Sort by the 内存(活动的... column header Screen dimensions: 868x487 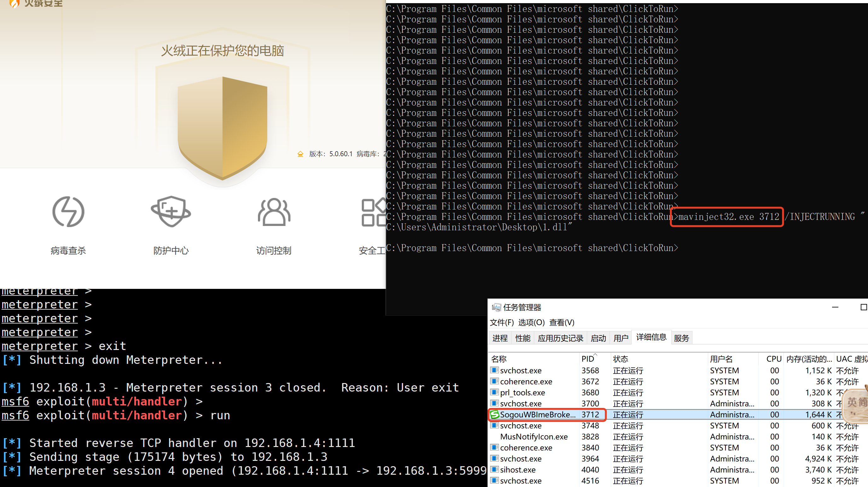click(809, 359)
